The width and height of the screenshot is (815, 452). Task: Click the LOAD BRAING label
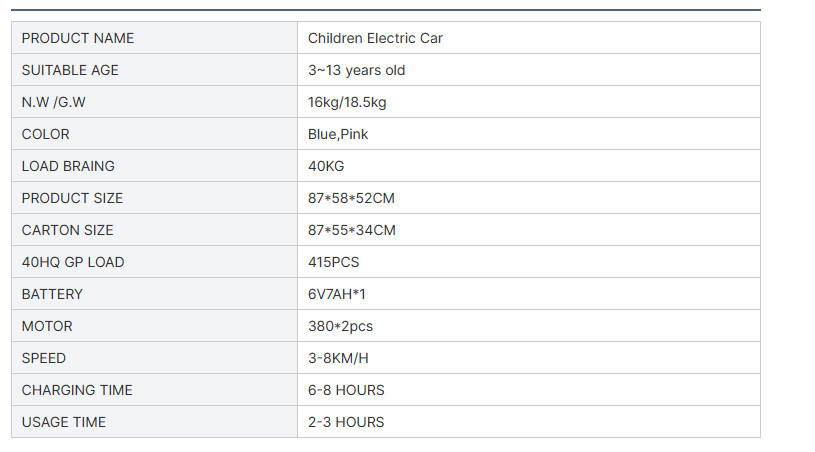[68, 166]
